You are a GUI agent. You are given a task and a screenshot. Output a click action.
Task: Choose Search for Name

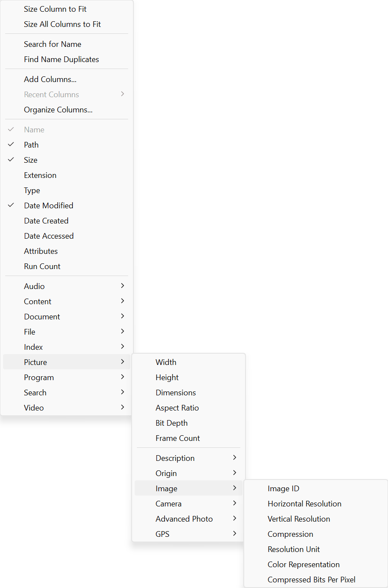coord(53,44)
